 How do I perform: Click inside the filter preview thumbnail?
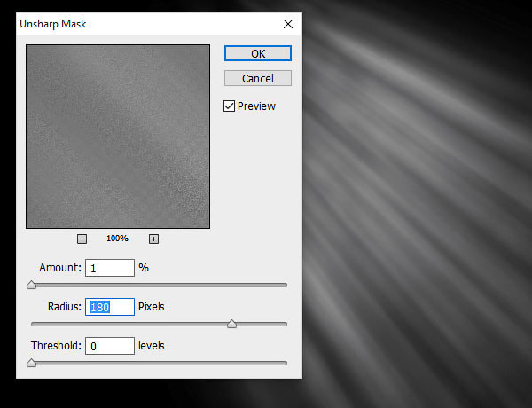(118, 137)
